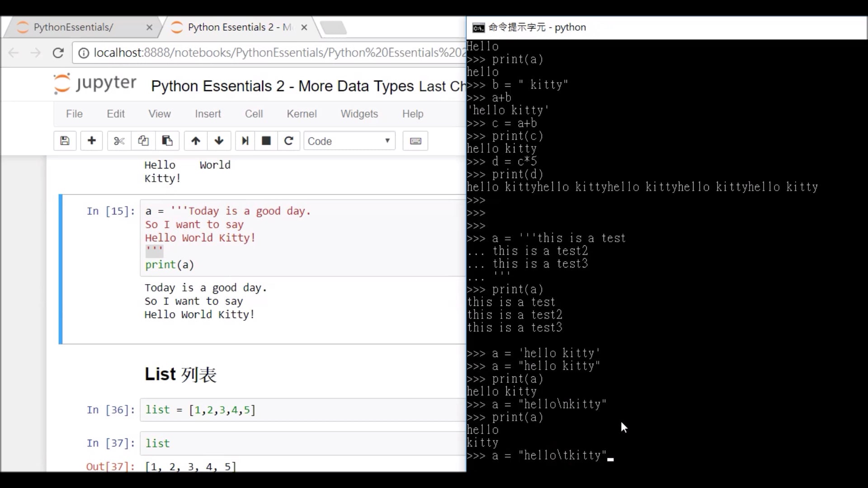Expand the Code cell type dropdown
Viewport: 868px width, 488px height.
tap(349, 141)
